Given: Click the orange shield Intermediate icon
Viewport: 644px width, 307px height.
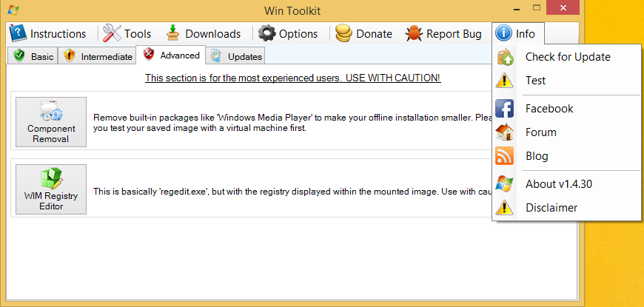Looking at the screenshot, I should (x=70, y=55).
